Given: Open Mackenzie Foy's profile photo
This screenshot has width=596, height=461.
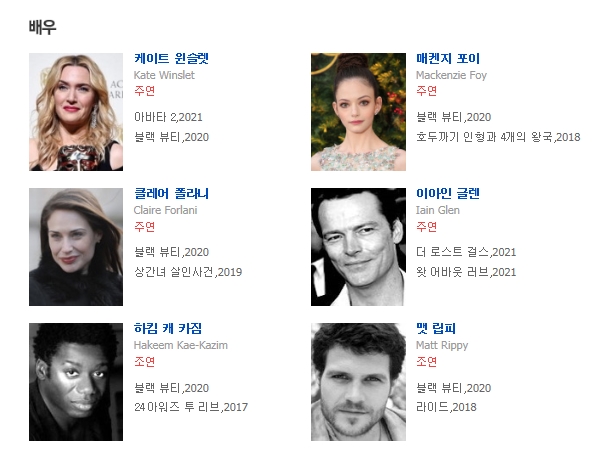Looking at the screenshot, I should tap(358, 112).
